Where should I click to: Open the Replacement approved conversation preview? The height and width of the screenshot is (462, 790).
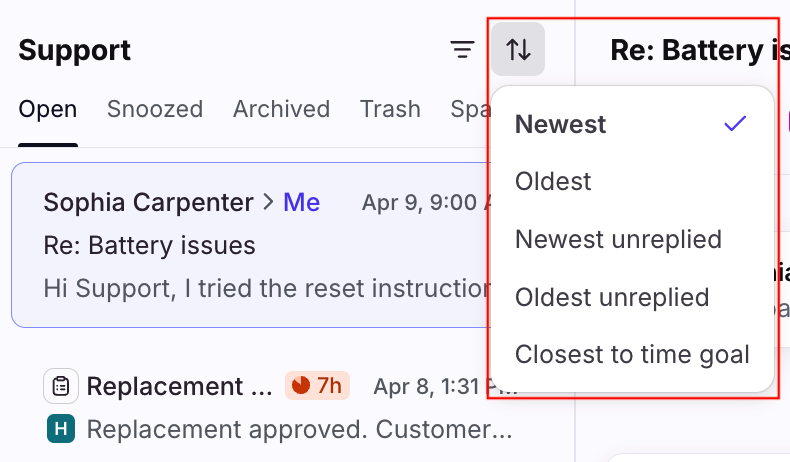pos(299,430)
